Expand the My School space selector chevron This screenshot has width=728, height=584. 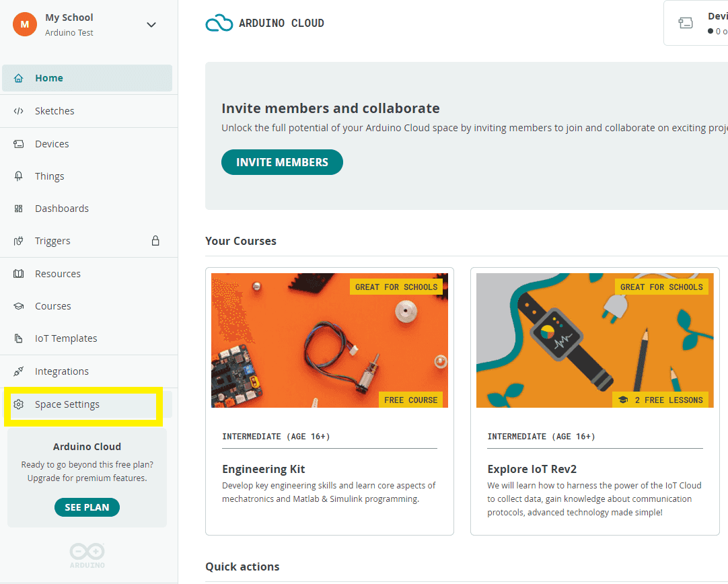(x=151, y=24)
